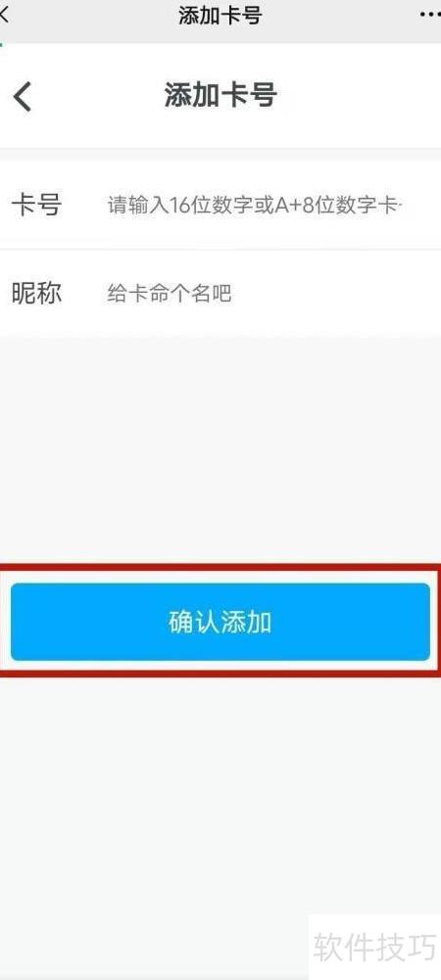Screen dimensions: 441x980
Task: Tap the red highlight border around 确认添加
Action: click(220, 568)
